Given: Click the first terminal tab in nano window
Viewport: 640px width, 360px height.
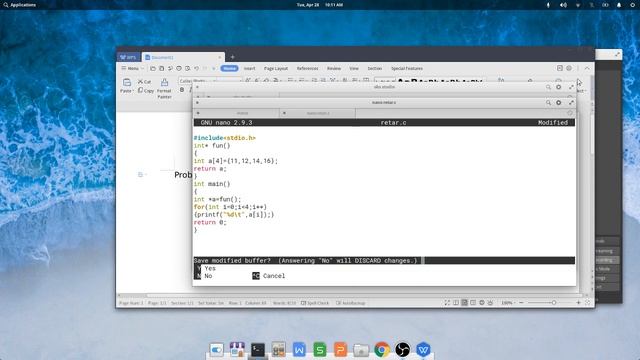Looking at the screenshot, I should click(237, 113).
